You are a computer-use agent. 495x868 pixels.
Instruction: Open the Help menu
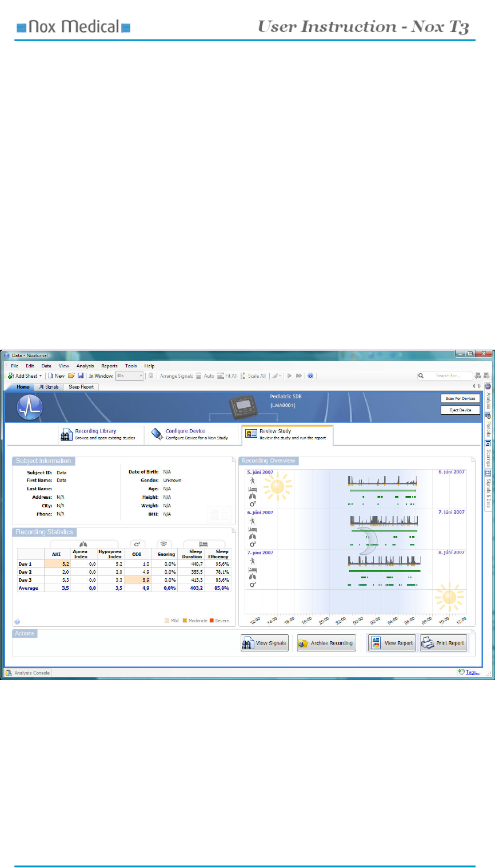pyautogui.click(x=149, y=366)
